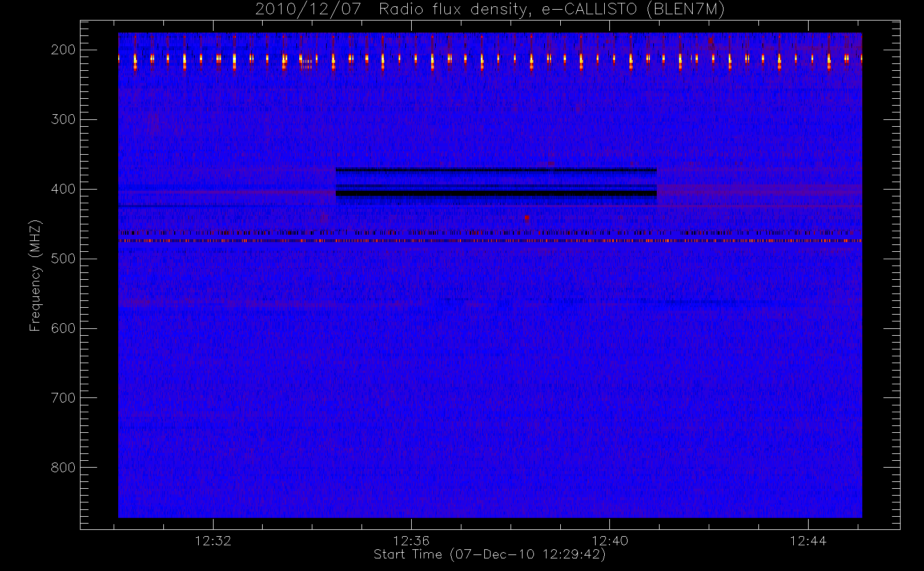Screen dimensions: 924x571
Task: Click the 200 frequency tick label
Action: [63, 50]
